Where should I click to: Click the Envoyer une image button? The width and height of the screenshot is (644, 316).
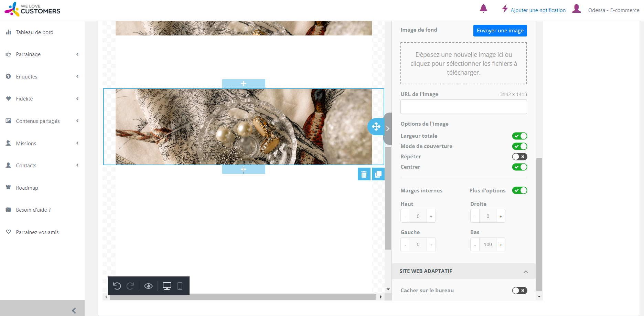pyautogui.click(x=500, y=30)
